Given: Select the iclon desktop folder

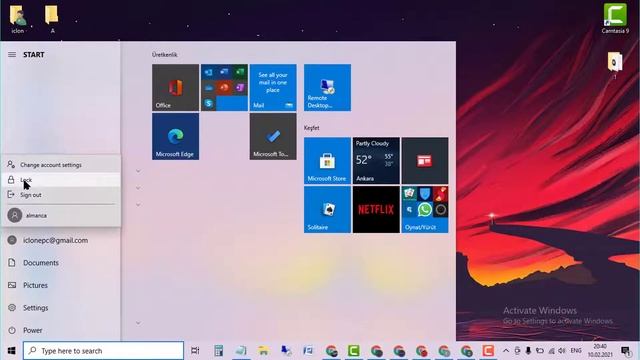Looking at the screenshot, I should coord(18,19).
